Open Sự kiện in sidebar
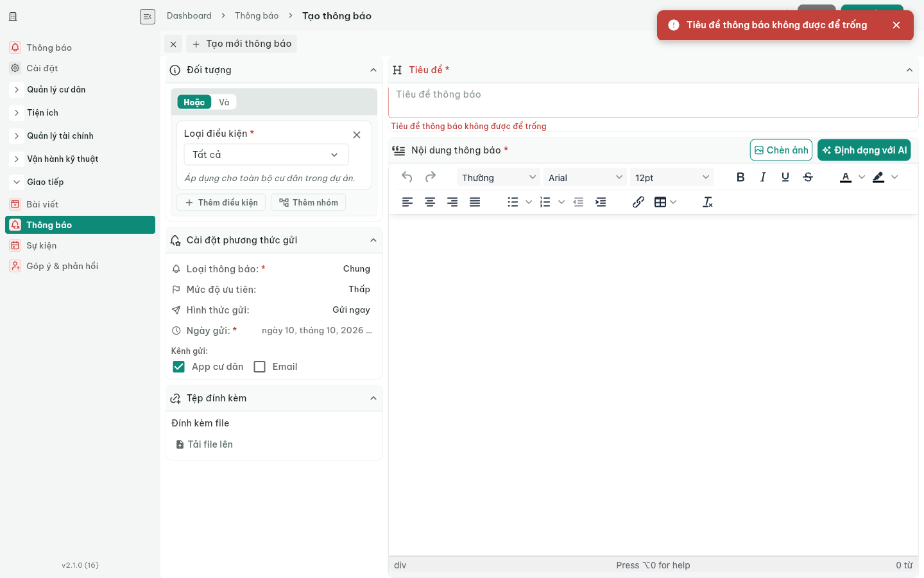The image size is (924, 578). (x=80, y=245)
